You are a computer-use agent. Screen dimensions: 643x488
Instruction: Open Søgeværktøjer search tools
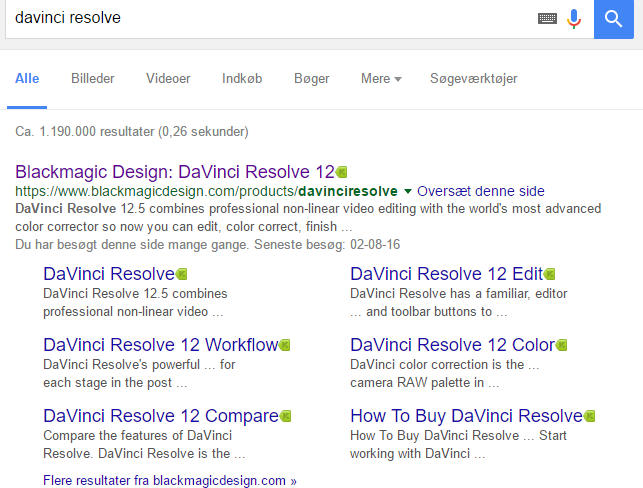(474, 78)
